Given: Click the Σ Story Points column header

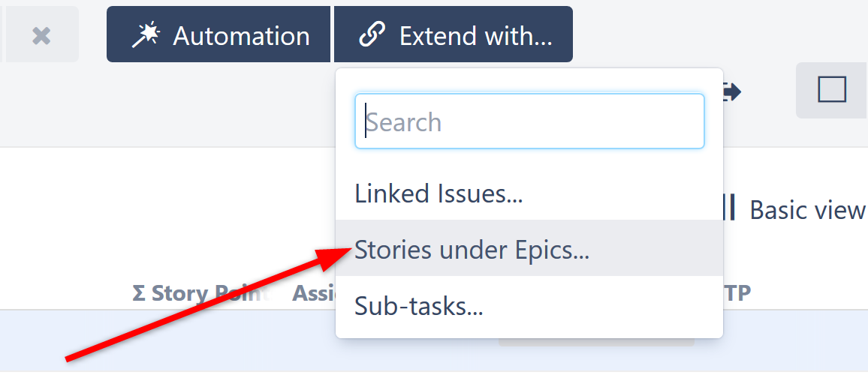Looking at the screenshot, I should (x=199, y=293).
